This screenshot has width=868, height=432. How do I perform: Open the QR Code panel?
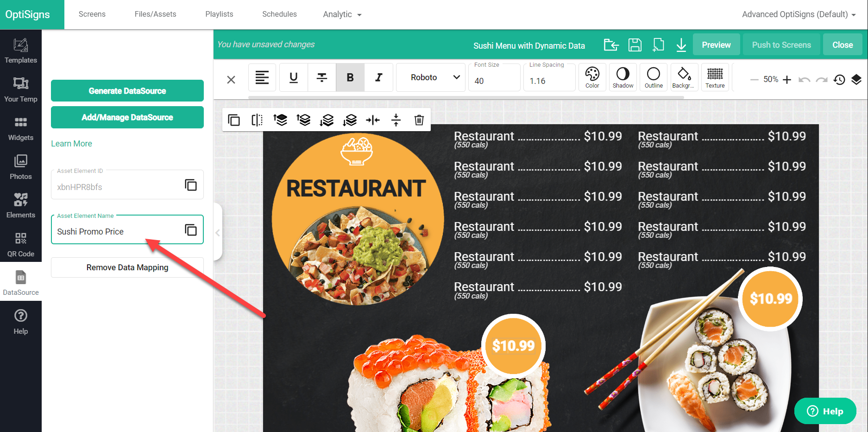[x=20, y=244]
